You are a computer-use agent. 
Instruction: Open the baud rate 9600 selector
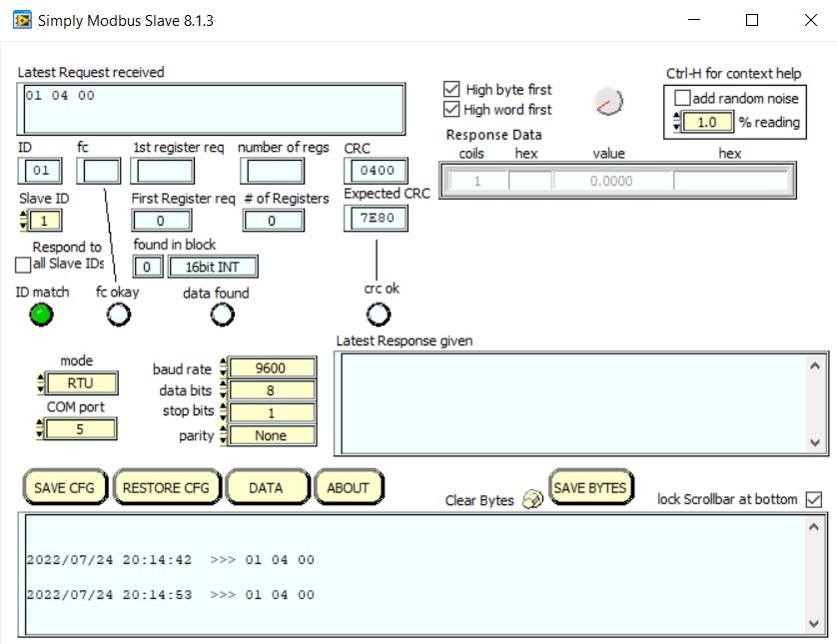(x=272, y=367)
